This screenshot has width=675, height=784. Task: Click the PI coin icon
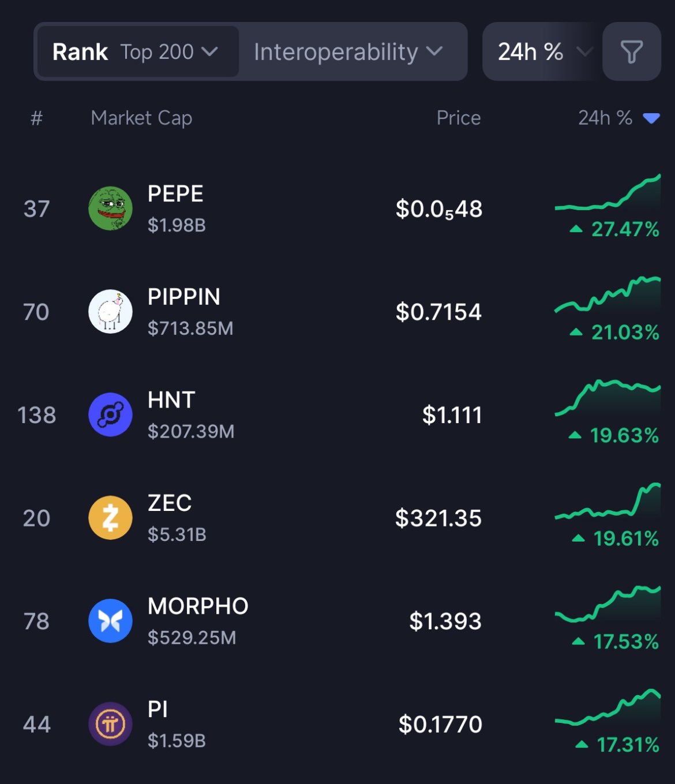[x=110, y=724]
